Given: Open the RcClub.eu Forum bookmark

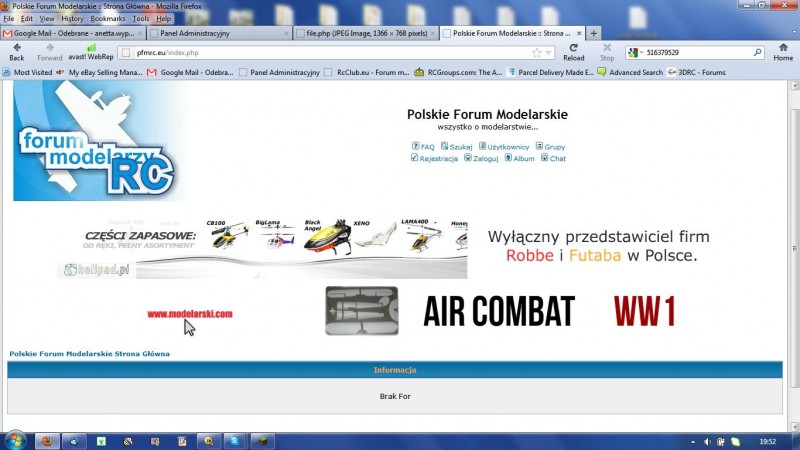Looking at the screenshot, I should pos(367,72).
